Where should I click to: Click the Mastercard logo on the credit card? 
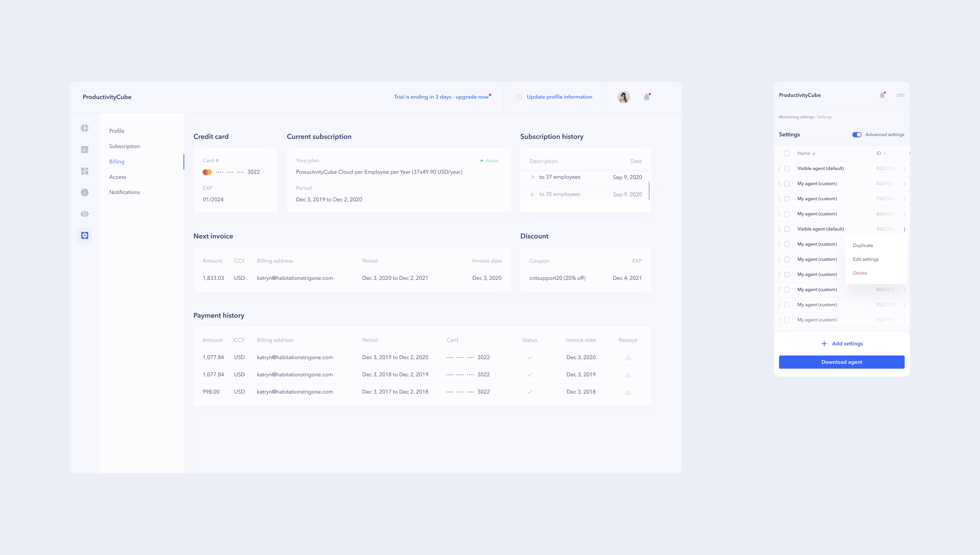(x=207, y=172)
